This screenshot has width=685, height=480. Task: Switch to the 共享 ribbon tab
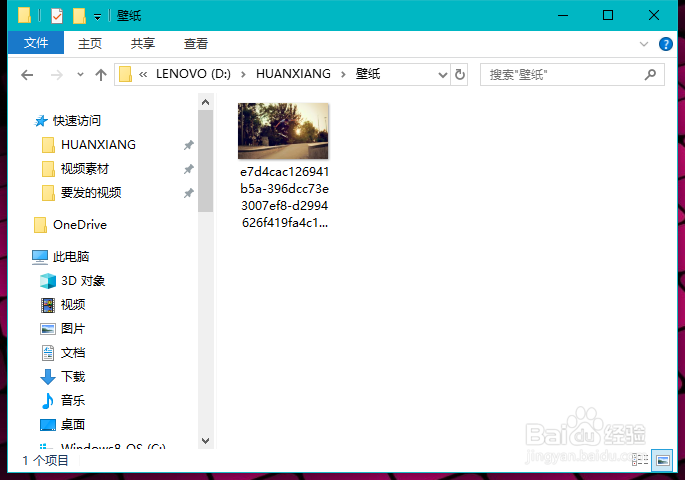(x=143, y=43)
